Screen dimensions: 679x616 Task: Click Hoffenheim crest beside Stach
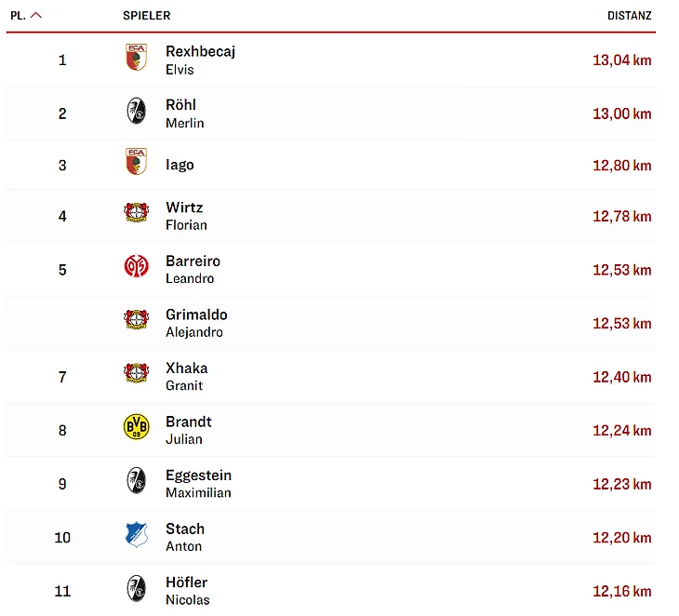137,534
